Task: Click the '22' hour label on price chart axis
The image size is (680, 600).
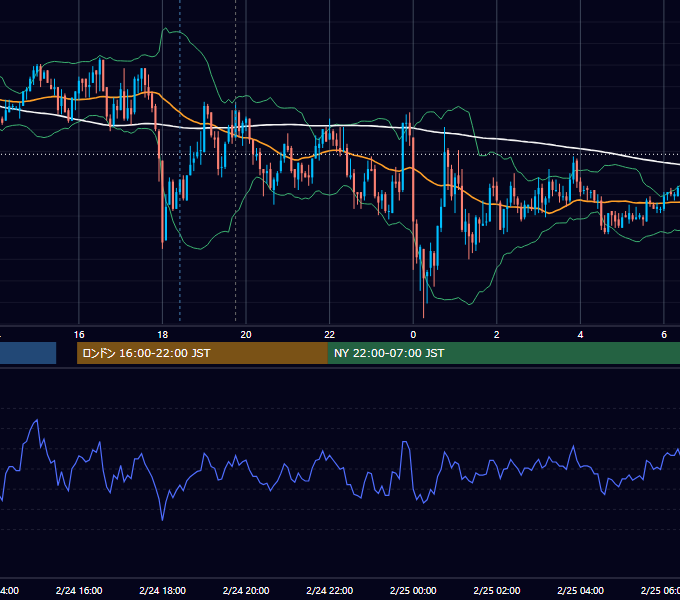Action: [x=330, y=335]
